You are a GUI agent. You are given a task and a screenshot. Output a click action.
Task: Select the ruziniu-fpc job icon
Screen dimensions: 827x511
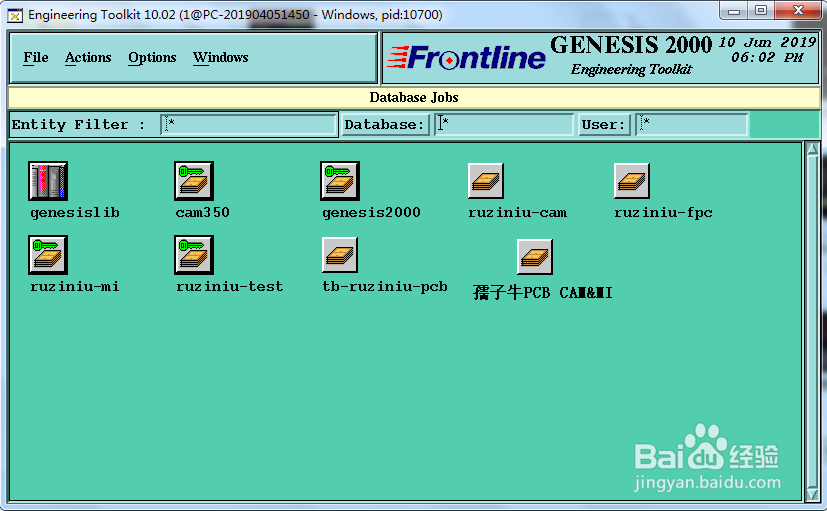pos(632,181)
